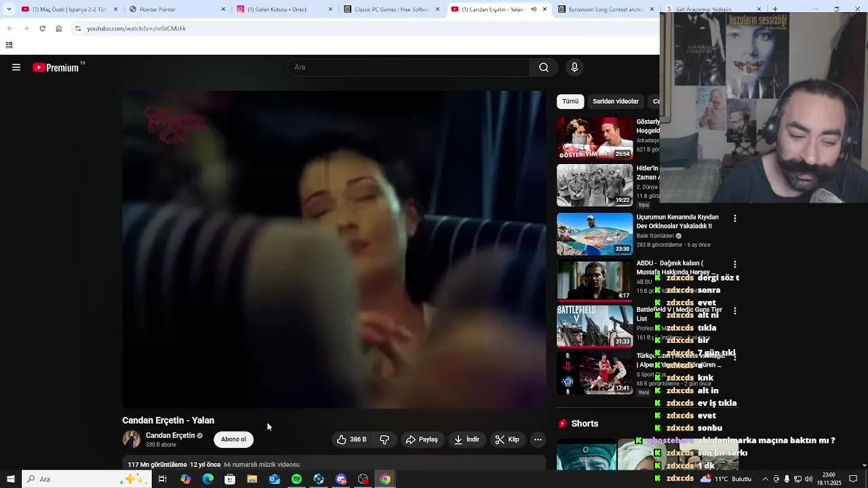Create a clip with Klip button

pos(507,439)
